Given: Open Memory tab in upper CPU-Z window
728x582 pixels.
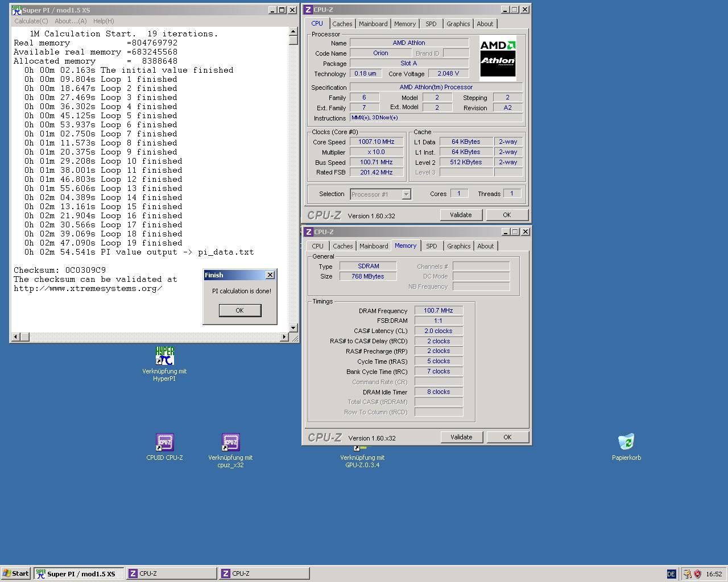Looking at the screenshot, I should click(x=405, y=24).
